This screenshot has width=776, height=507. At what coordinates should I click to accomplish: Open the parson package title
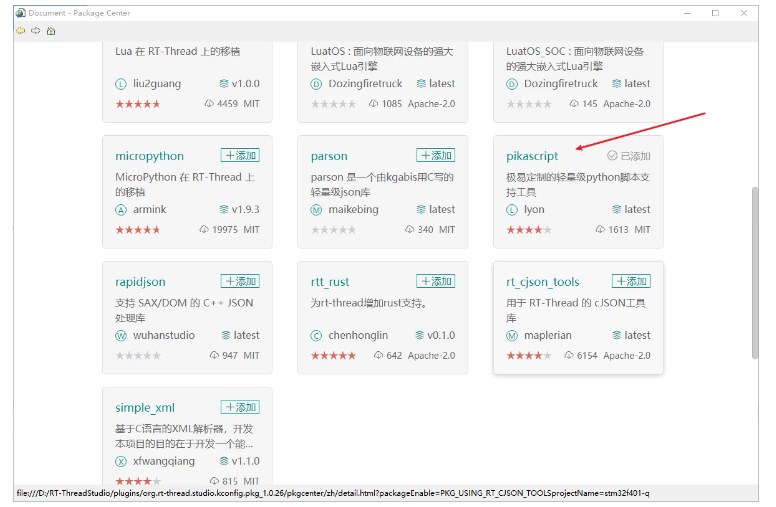329,156
